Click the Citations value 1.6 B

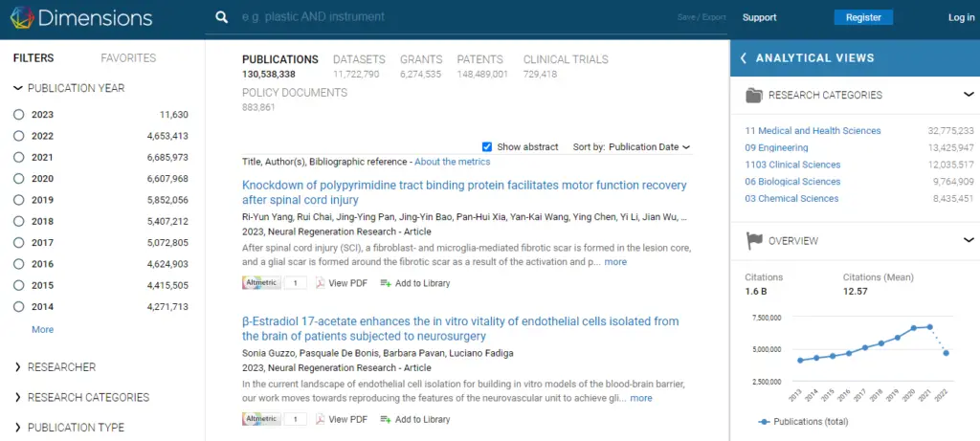click(758, 291)
